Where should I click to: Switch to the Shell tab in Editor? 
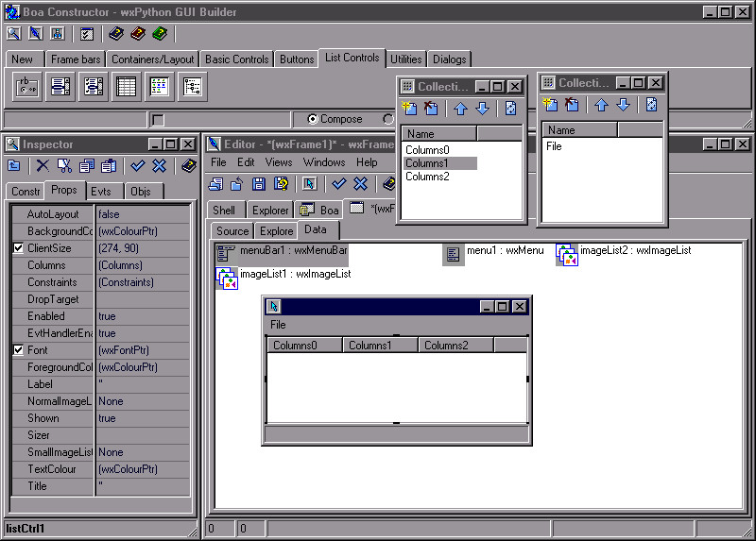point(224,210)
